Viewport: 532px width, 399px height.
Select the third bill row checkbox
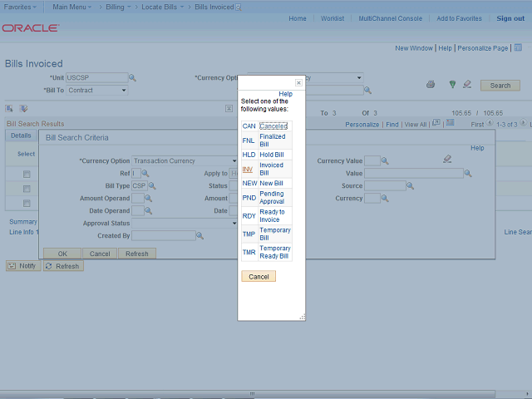pyautogui.click(x=27, y=203)
